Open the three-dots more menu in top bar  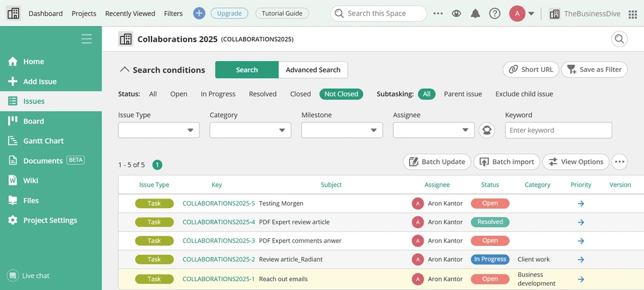coord(438,13)
